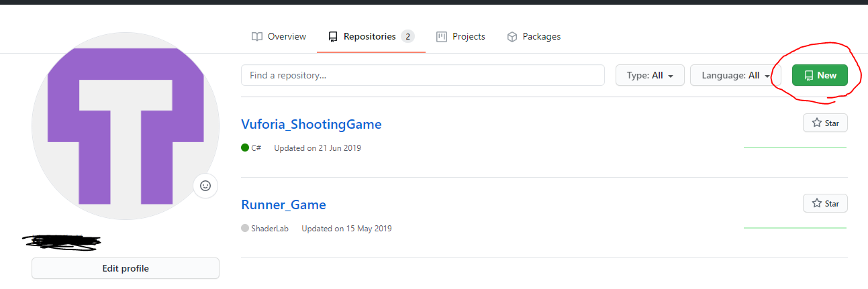Click the green C# language color dot
The width and height of the screenshot is (868, 289).
pyautogui.click(x=245, y=148)
